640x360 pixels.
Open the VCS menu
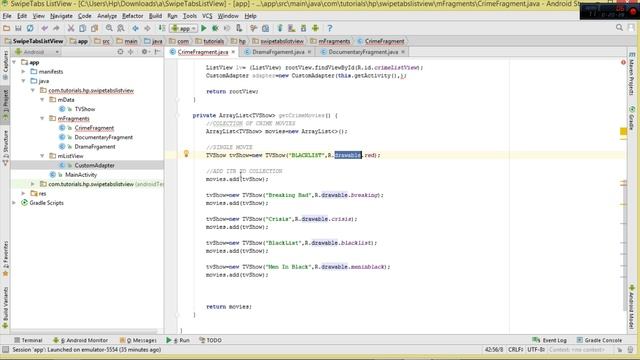[x=207, y=16]
